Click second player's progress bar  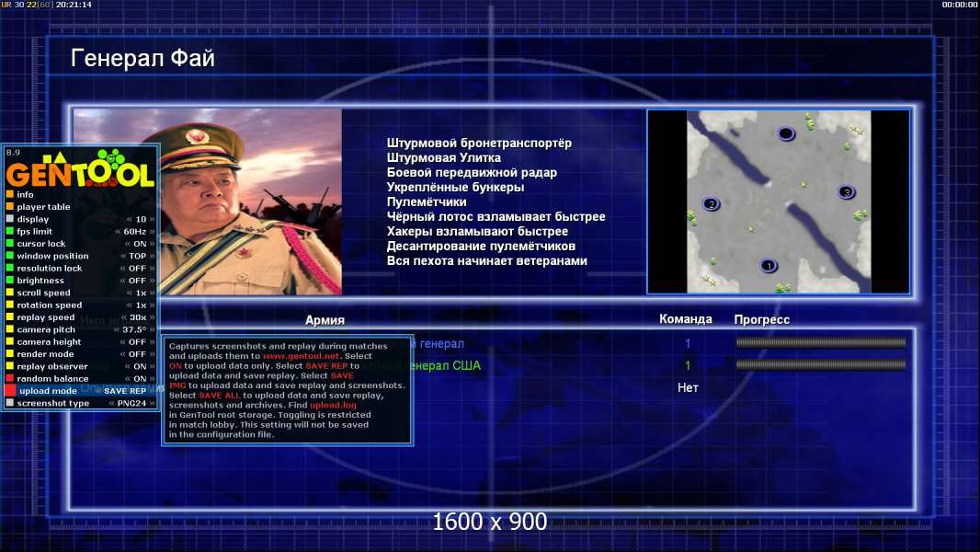click(821, 365)
